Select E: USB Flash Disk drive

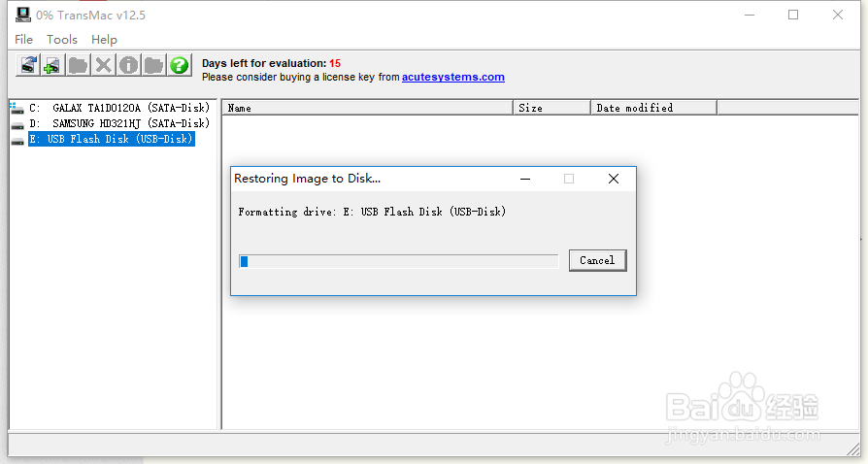pos(112,139)
